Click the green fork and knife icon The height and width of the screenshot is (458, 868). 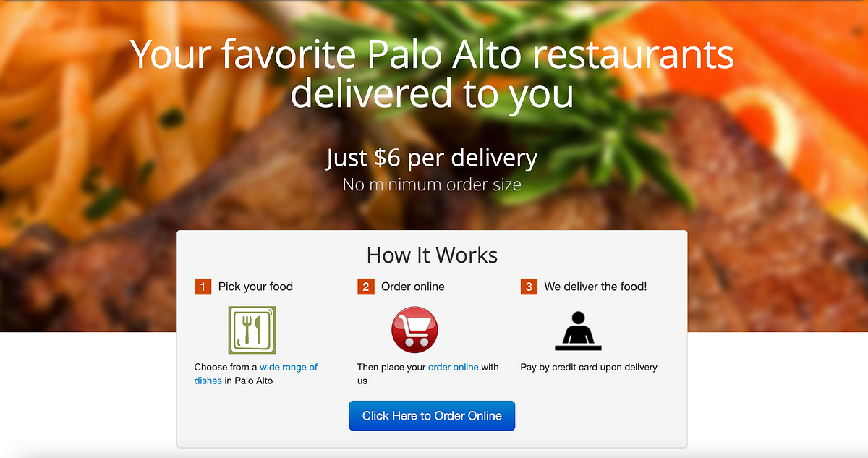252,330
